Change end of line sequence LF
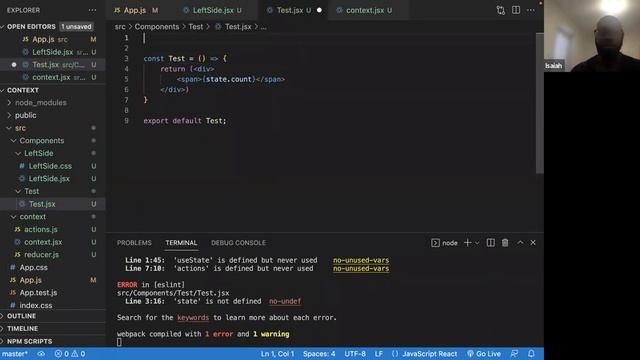 click(x=379, y=354)
